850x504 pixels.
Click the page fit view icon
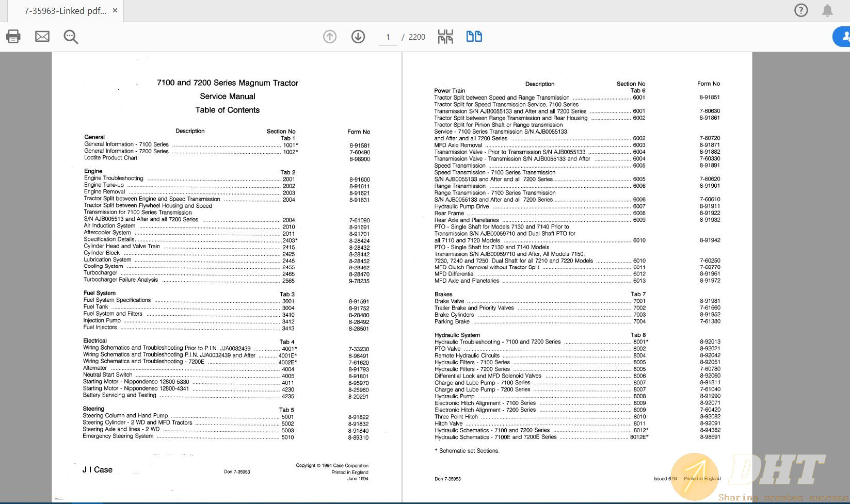(x=445, y=37)
